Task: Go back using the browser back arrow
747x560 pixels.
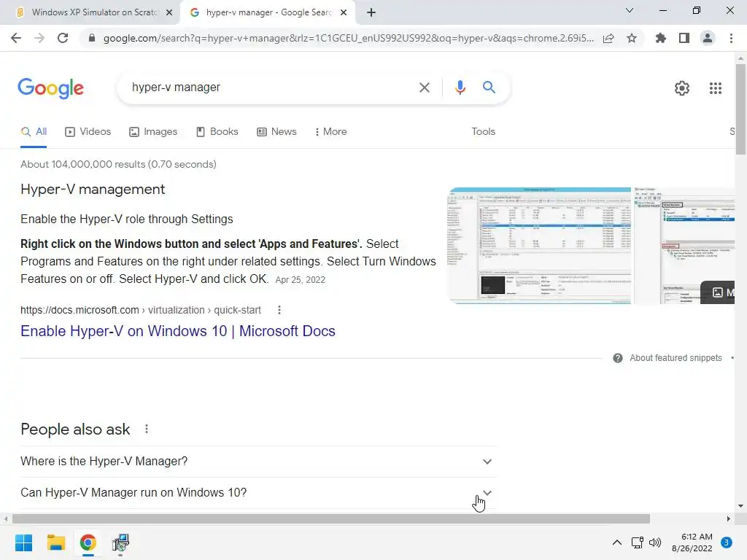Action: (16, 38)
